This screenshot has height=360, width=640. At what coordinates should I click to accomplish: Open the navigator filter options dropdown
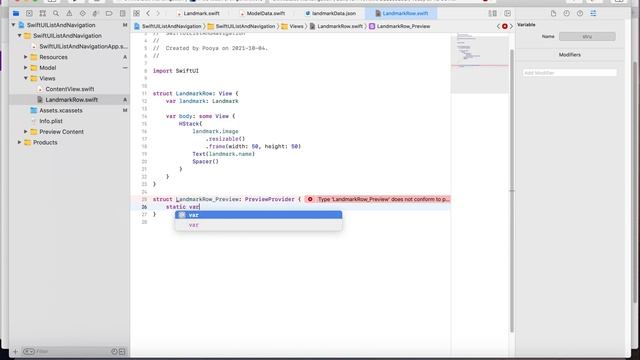[x=29, y=351]
